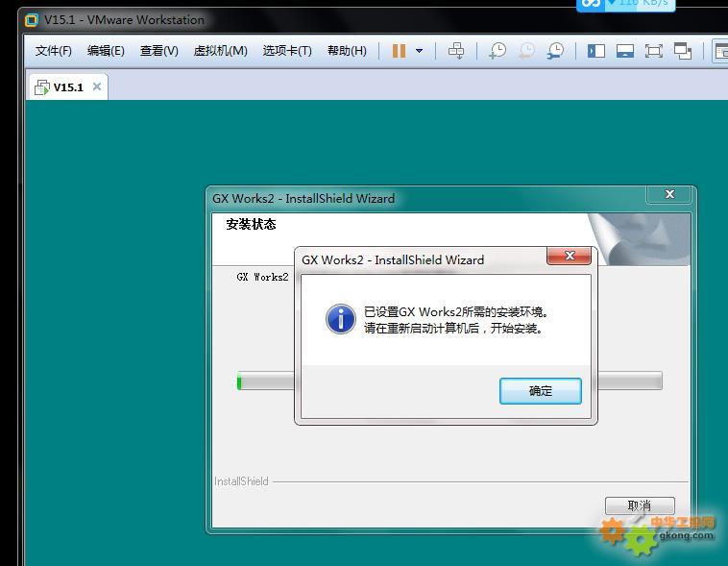Open the 选项卡(T) menu
Image resolution: width=728 pixels, height=566 pixels.
click(x=287, y=51)
